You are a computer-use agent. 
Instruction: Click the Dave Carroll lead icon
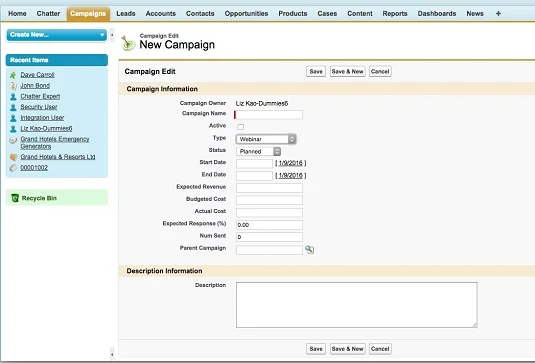tap(13, 75)
